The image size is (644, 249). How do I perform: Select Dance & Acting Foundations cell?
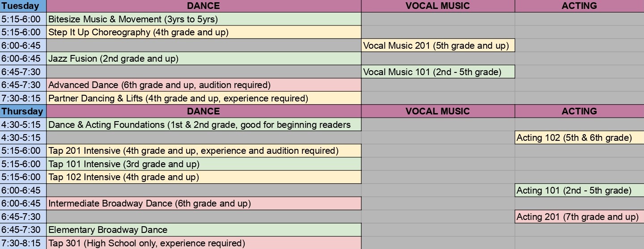pos(204,124)
